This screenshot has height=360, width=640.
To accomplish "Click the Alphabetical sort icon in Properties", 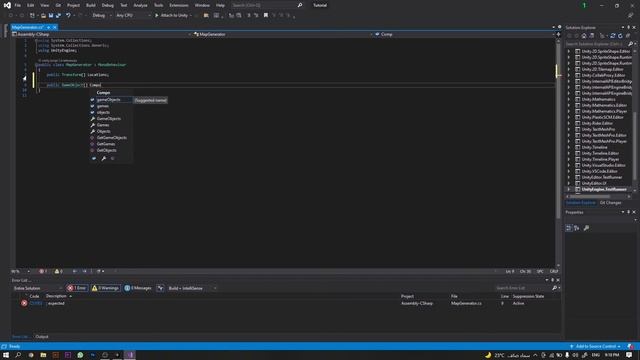I will coord(577,228).
